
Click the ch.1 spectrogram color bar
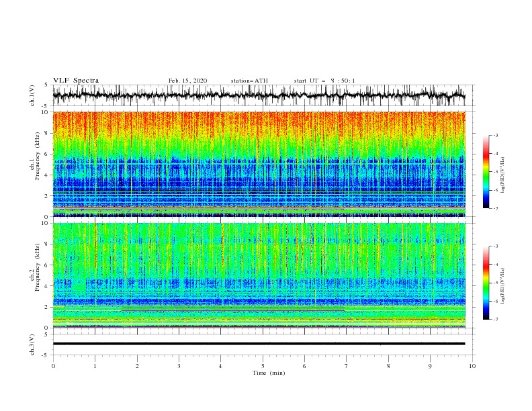(486, 172)
